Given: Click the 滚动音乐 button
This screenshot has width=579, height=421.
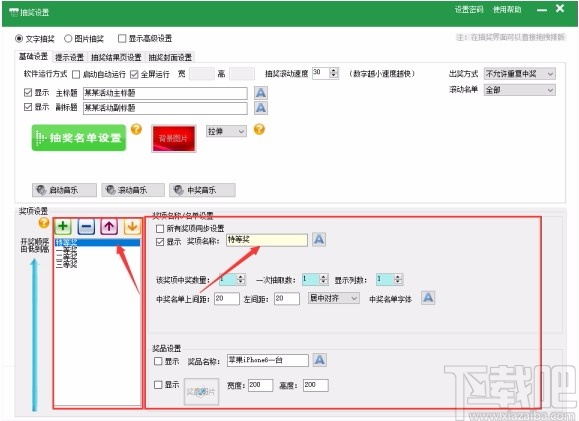Looking at the screenshot, I should tap(133, 190).
